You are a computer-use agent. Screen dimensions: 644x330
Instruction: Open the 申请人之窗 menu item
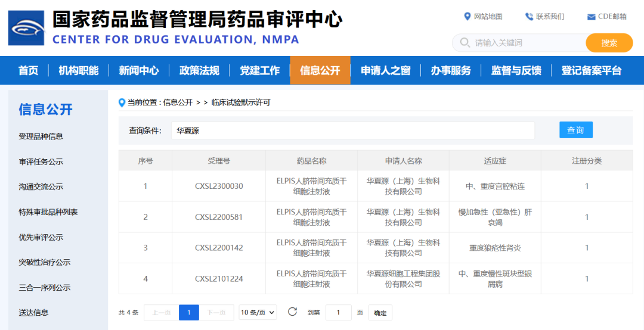(x=385, y=70)
